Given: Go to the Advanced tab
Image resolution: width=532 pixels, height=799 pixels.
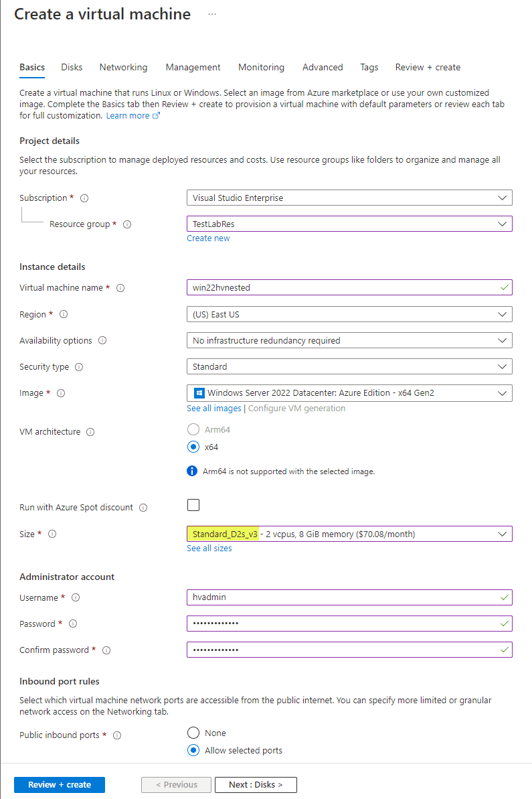Looking at the screenshot, I should point(323,67).
